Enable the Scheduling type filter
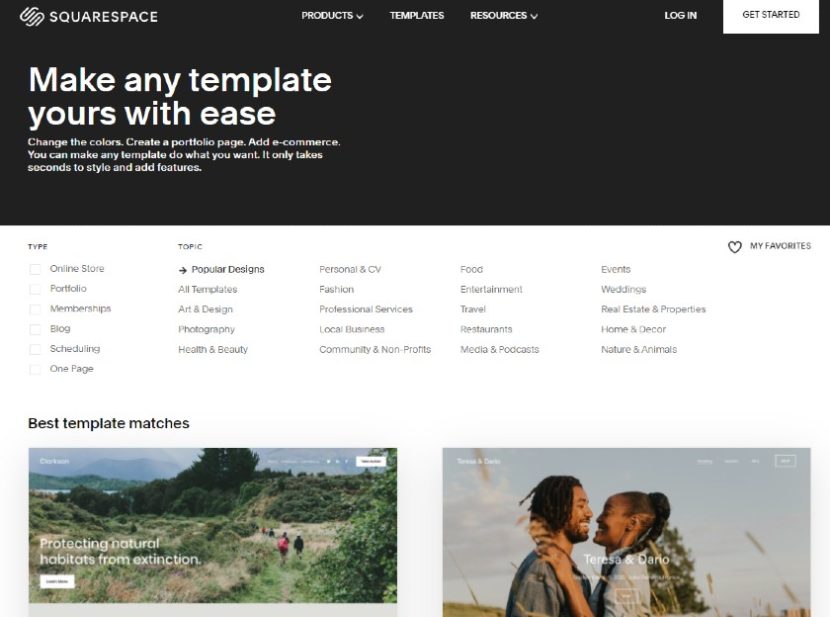The height and width of the screenshot is (617, 830). click(x=34, y=348)
